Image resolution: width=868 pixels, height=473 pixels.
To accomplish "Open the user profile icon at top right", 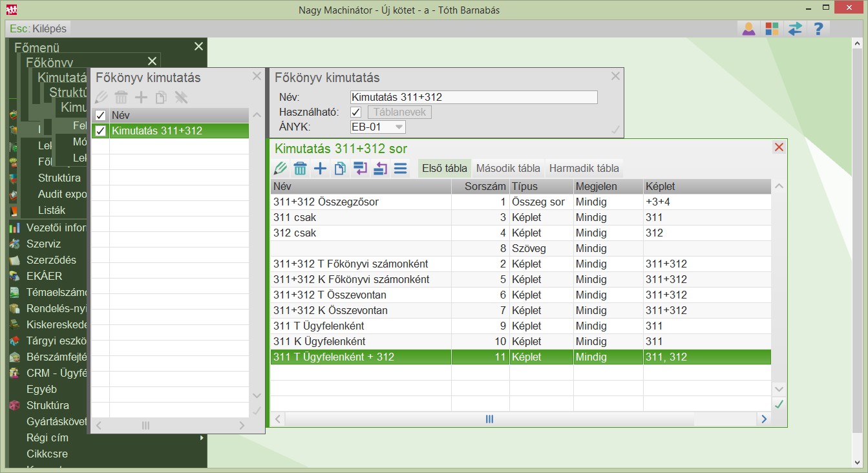I will pos(748,28).
